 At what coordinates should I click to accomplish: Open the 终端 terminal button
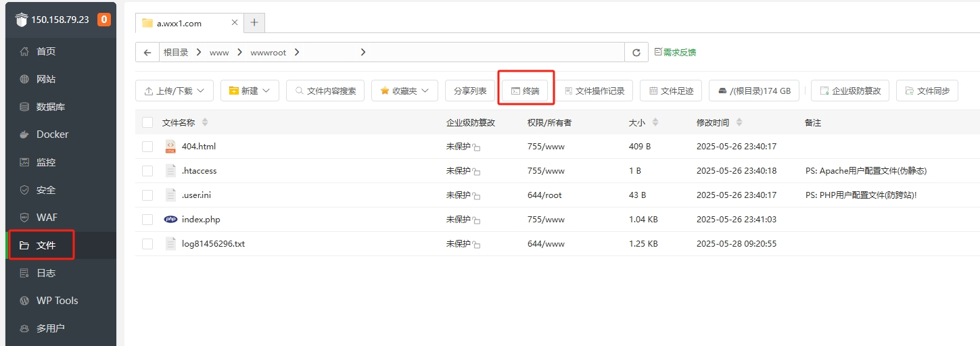(525, 91)
